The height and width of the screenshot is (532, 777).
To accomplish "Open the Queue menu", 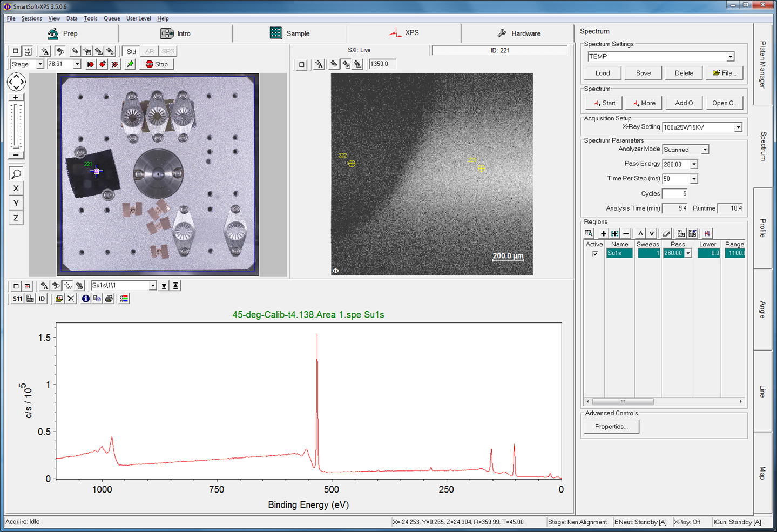I will tap(111, 18).
